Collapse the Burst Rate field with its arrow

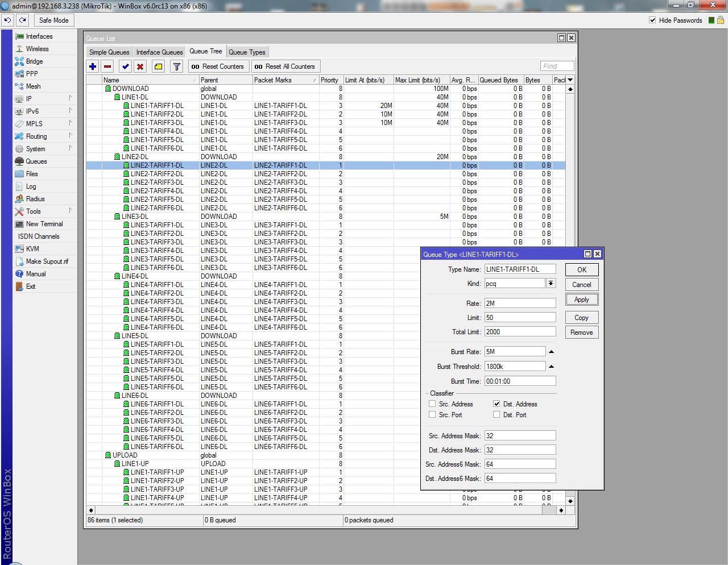[x=551, y=352]
